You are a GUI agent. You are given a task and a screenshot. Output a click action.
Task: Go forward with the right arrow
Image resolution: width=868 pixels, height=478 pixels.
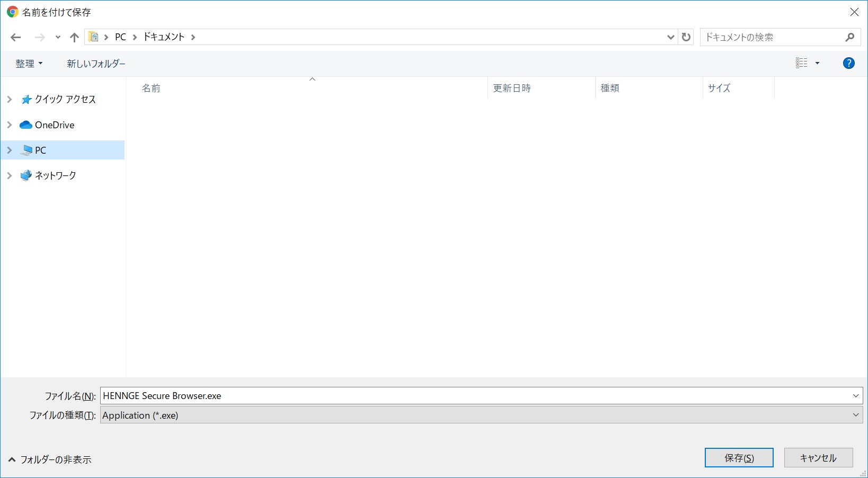point(40,37)
